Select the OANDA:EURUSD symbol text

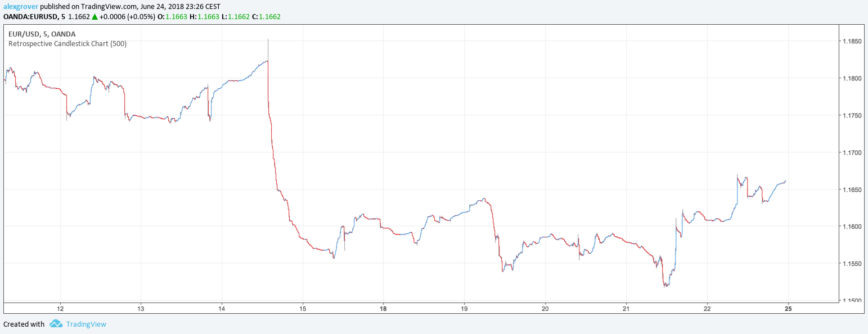[x=31, y=16]
